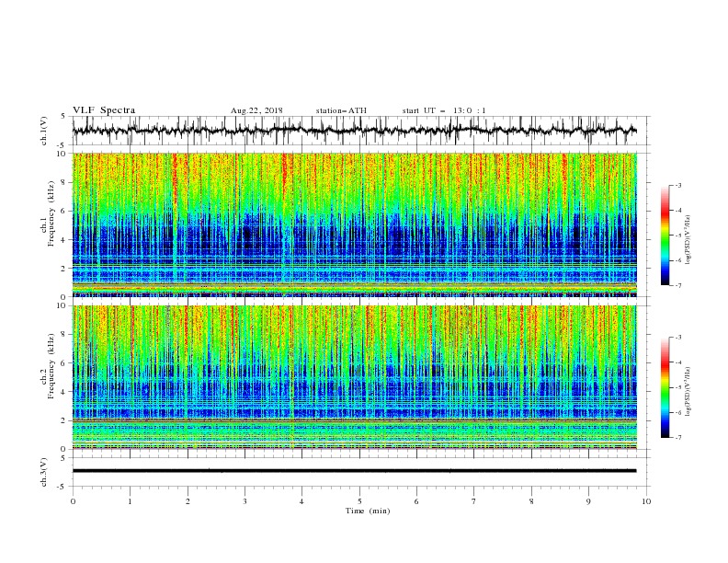This screenshot has height=563, width=728.
Task: Click the ch.2 color bar vertical log(PSD) caption
Action: coord(688,391)
